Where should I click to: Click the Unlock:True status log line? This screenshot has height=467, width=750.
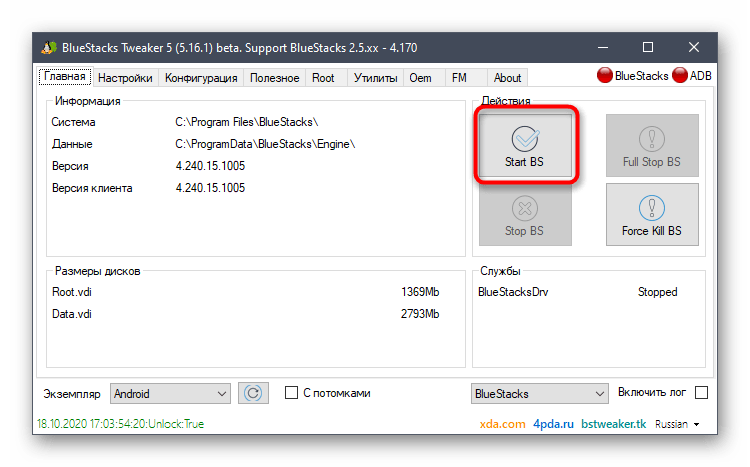pos(121,424)
